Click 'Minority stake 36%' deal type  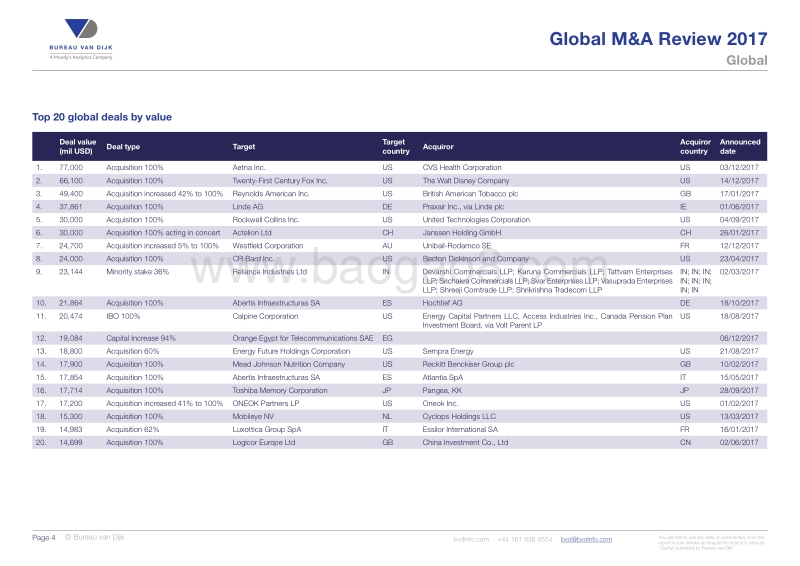[x=137, y=272]
